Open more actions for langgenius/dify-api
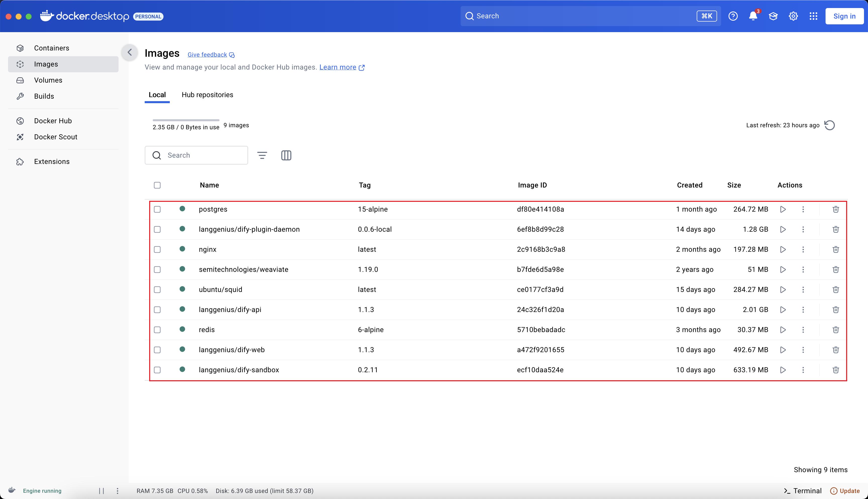This screenshot has width=868, height=499. click(803, 309)
